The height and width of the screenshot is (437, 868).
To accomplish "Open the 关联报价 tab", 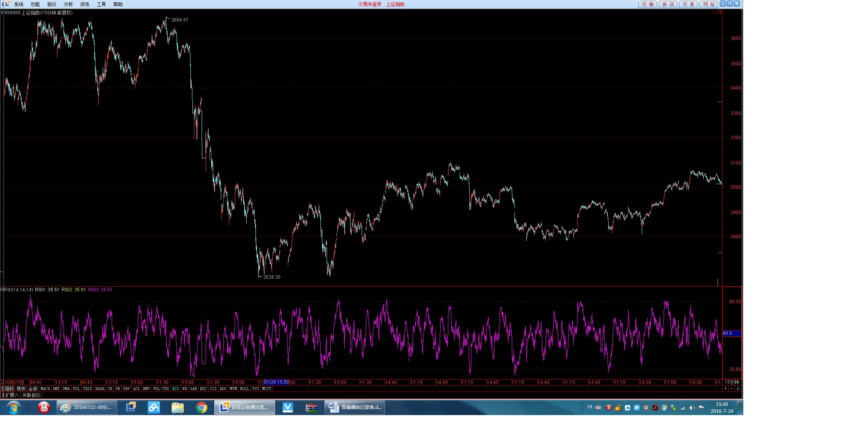I will click(31, 395).
